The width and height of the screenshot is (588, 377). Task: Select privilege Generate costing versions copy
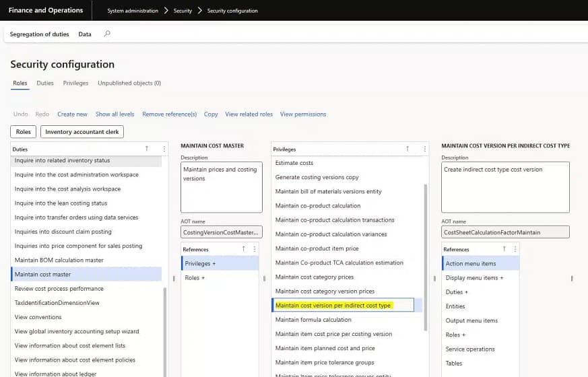pos(348,177)
